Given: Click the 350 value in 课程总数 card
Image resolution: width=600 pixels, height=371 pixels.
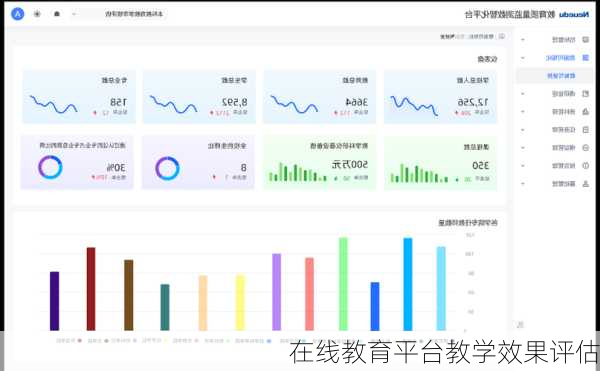Looking at the screenshot, I should point(481,166).
